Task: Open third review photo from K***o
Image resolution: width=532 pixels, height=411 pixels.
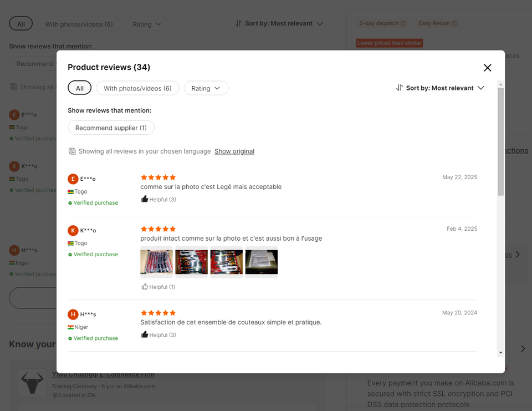Action: pyautogui.click(x=226, y=262)
